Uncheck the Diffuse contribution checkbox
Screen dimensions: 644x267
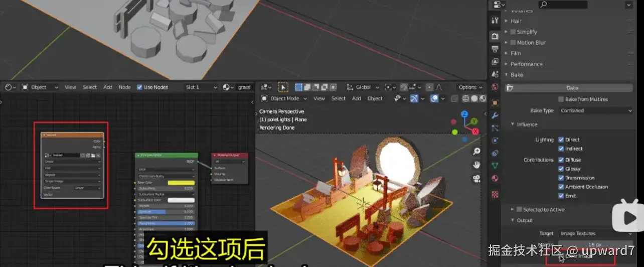[x=561, y=160]
